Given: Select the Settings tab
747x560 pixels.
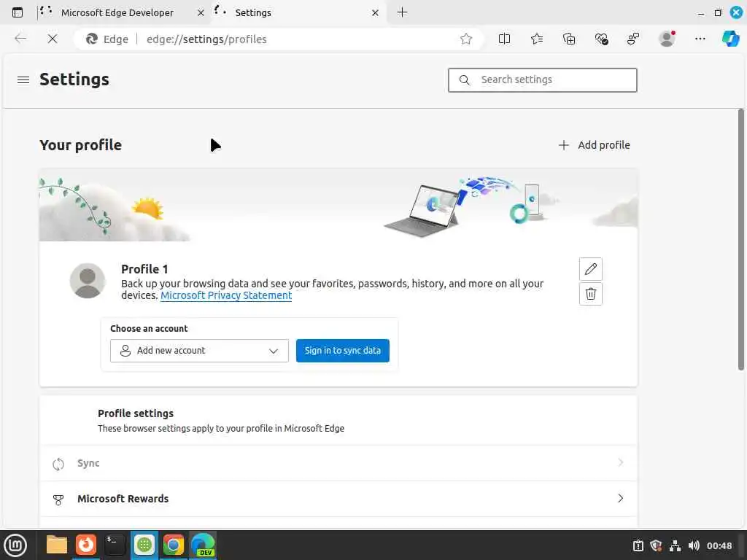Looking at the screenshot, I should click(298, 13).
